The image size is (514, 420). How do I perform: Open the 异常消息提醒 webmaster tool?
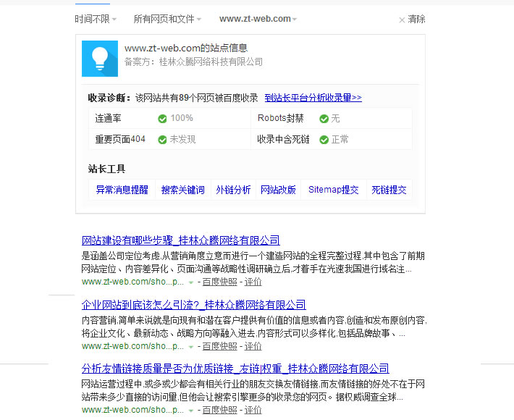(x=122, y=190)
